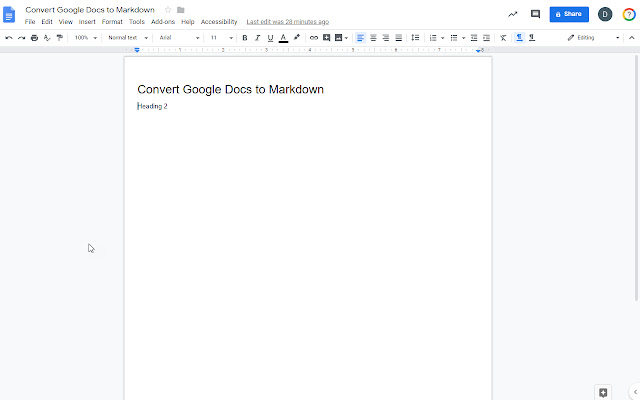Screen dimensions: 640x400
Task: Toggle italic formatting
Action: tap(257, 38)
